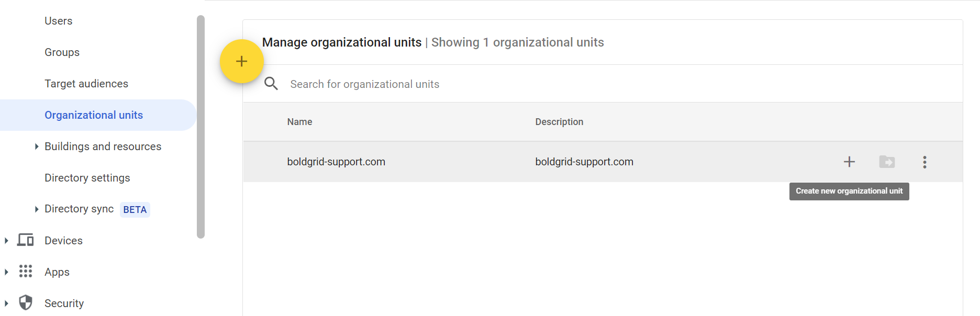980x316 pixels.
Task: Click the Security shield icon
Action: [25, 303]
